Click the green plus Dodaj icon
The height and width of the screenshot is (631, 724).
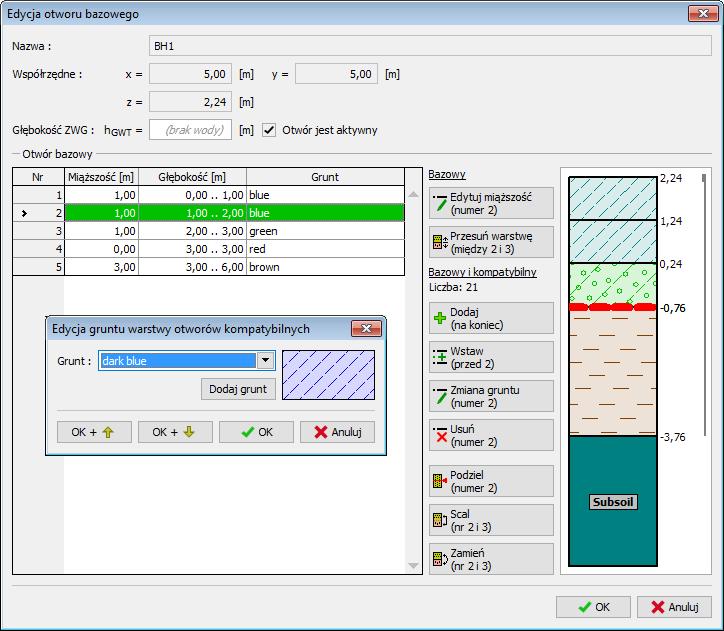tap(440, 318)
